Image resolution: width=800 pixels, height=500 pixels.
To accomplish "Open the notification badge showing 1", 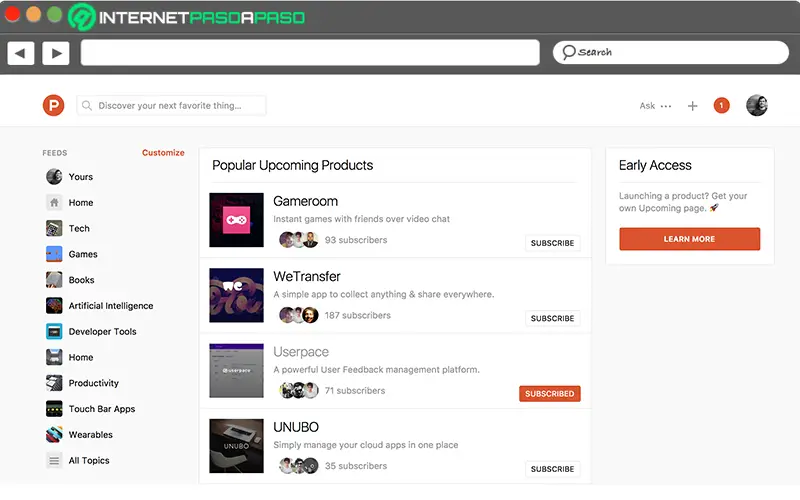I will [721, 105].
